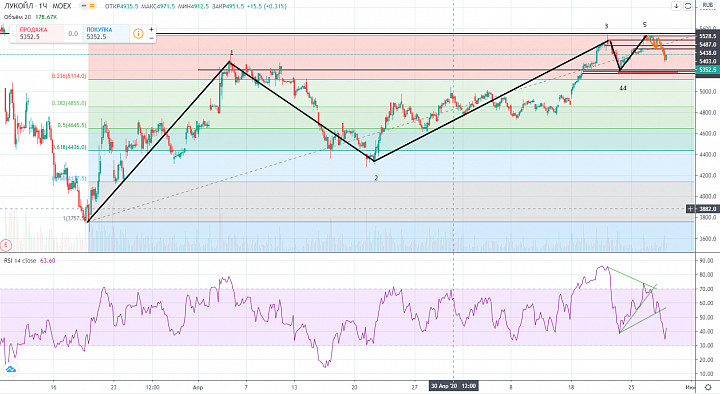This screenshot has height=394, width=720.
Task: Click the wave label 44 under the red line
Action: pyautogui.click(x=623, y=88)
